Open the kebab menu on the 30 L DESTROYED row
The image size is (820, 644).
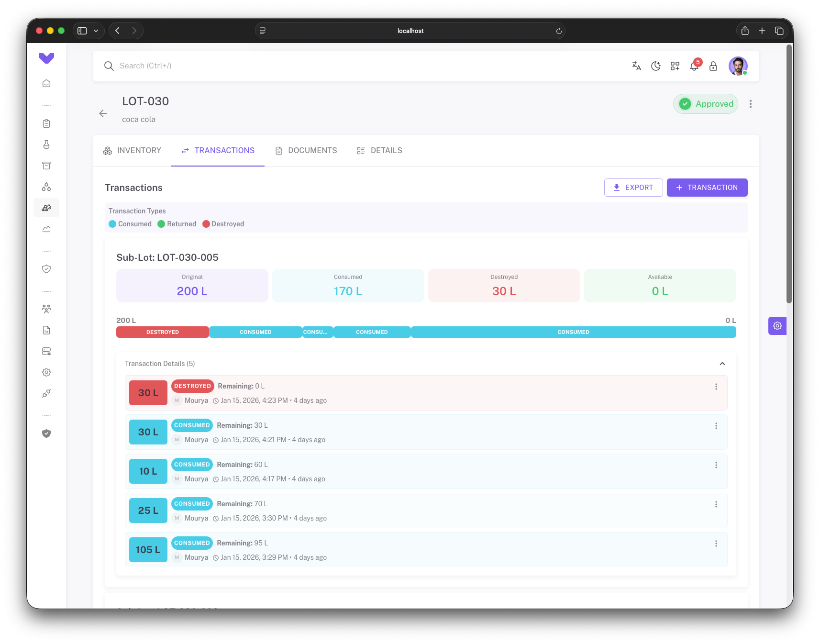point(716,386)
